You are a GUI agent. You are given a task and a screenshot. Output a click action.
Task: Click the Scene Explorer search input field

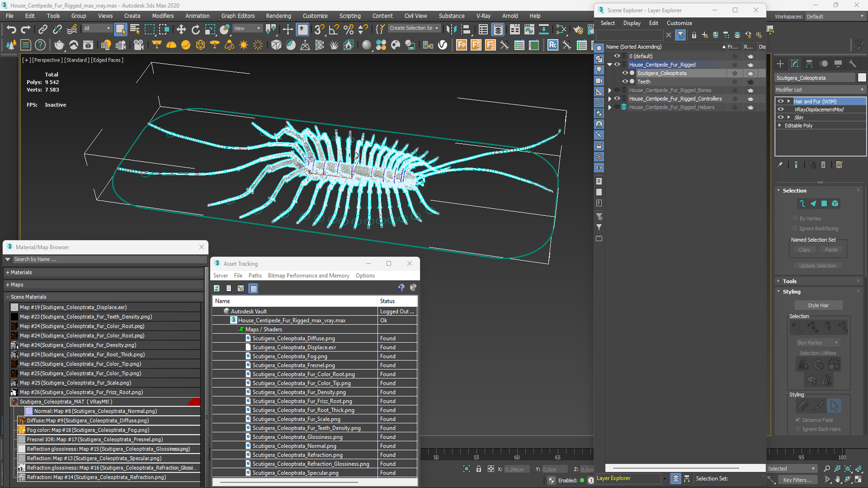click(x=630, y=35)
